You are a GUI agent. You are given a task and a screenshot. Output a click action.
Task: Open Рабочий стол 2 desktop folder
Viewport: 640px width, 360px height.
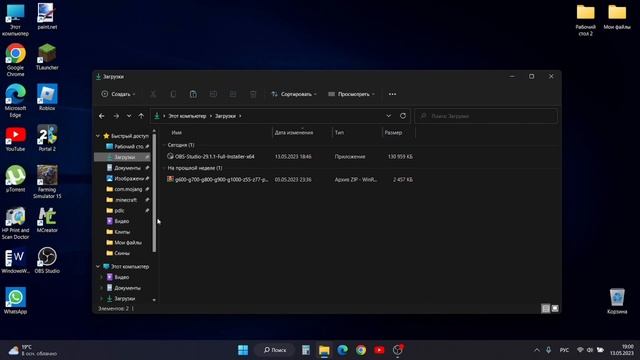[585, 20]
